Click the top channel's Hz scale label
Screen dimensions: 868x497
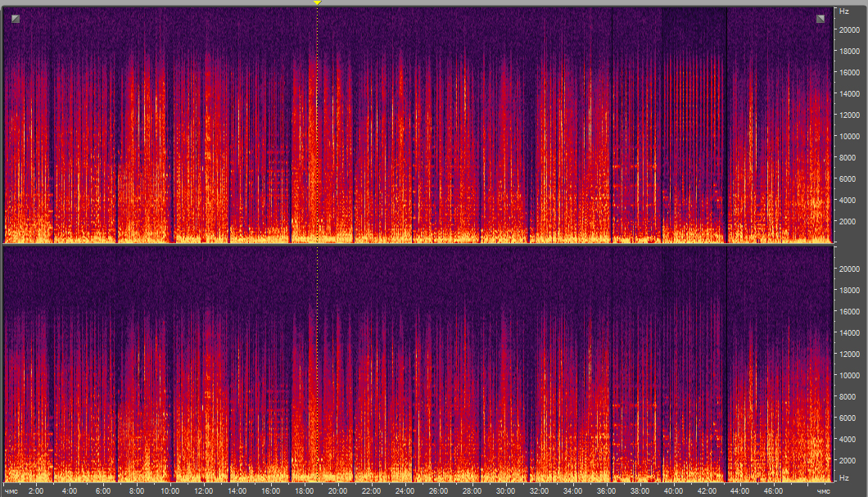tap(843, 11)
